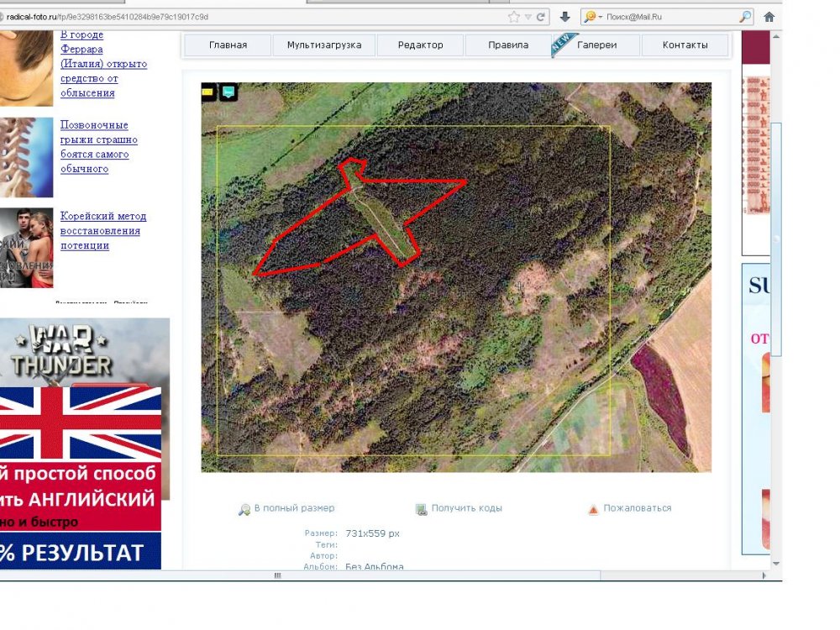Image resolution: width=840 pixels, height=630 pixels.
Task: Open the Главная menu tab
Action: (x=228, y=45)
